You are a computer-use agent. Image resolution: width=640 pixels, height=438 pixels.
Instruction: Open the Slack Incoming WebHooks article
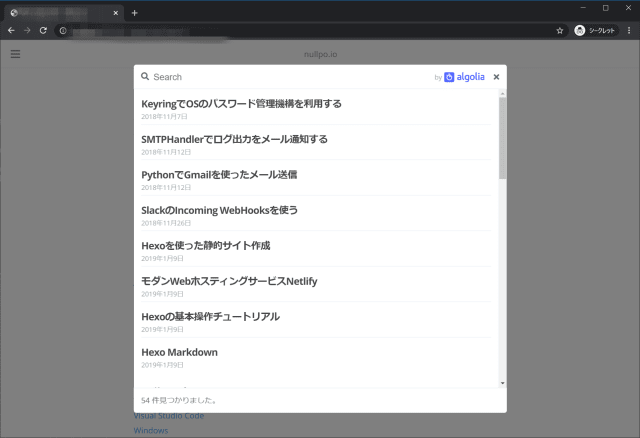(220, 210)
